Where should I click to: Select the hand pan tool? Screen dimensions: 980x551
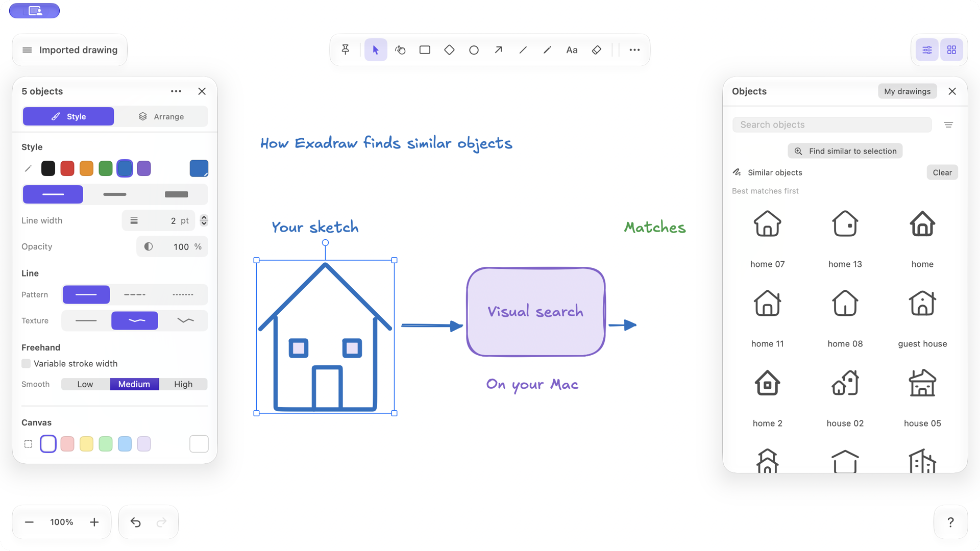(400, 50)
